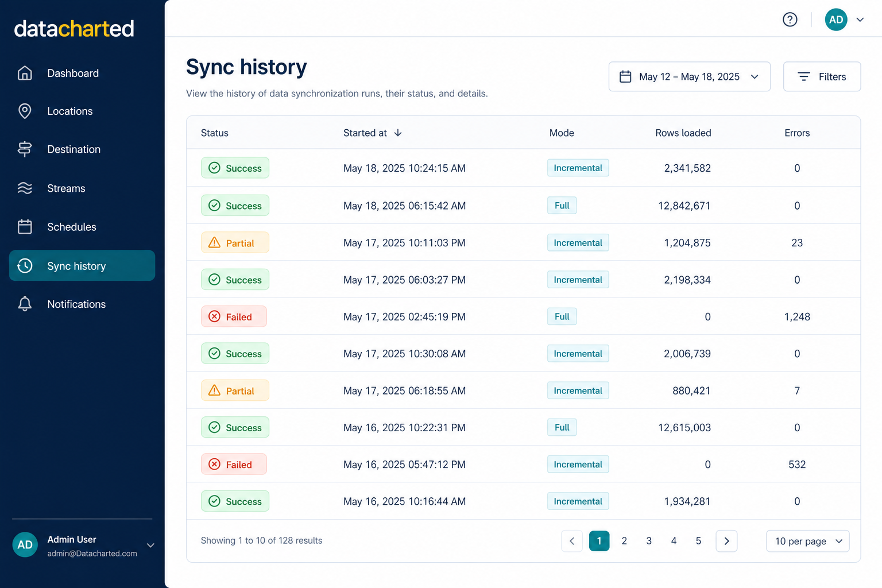882x588 pixels.
Task: Open the Locations menu item
Action: [82, 111]
